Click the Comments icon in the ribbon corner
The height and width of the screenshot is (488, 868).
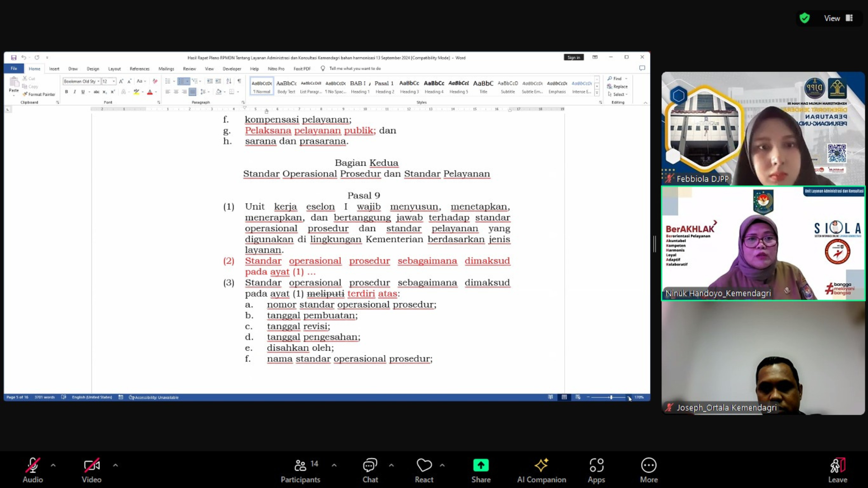click(642, 68)
